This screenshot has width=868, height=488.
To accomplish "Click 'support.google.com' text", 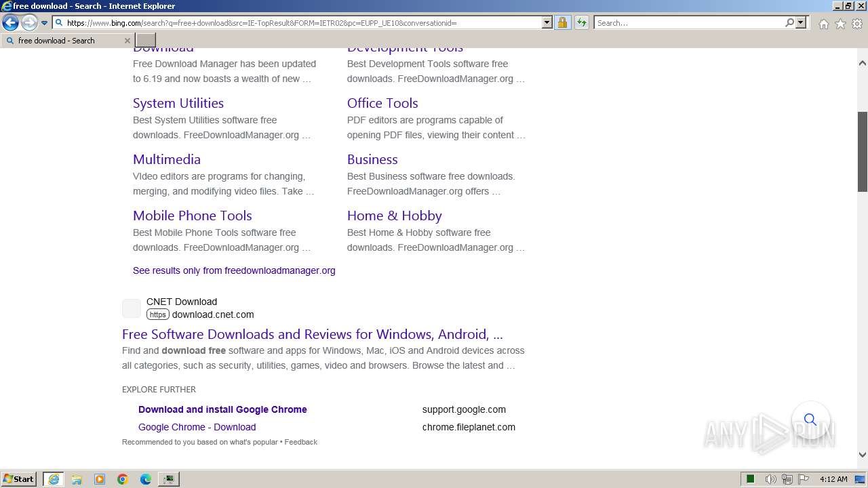I will click(x=464, y=409).
